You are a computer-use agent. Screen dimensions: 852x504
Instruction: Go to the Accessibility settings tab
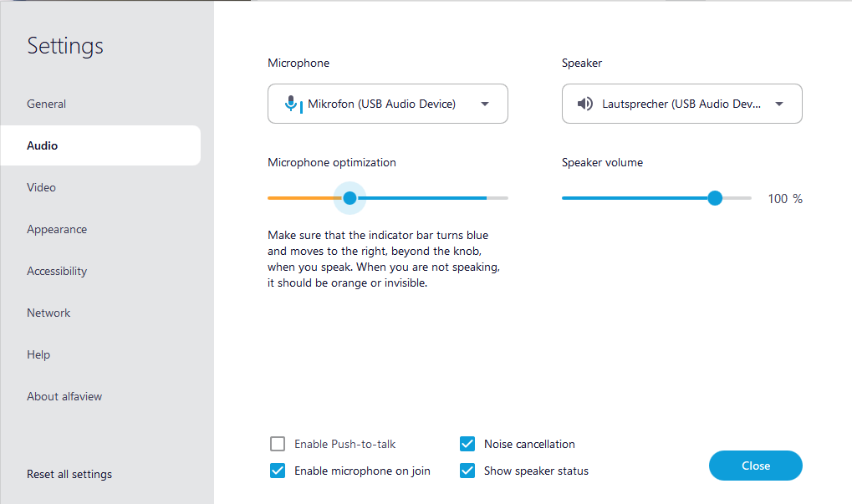click(57, 271)
